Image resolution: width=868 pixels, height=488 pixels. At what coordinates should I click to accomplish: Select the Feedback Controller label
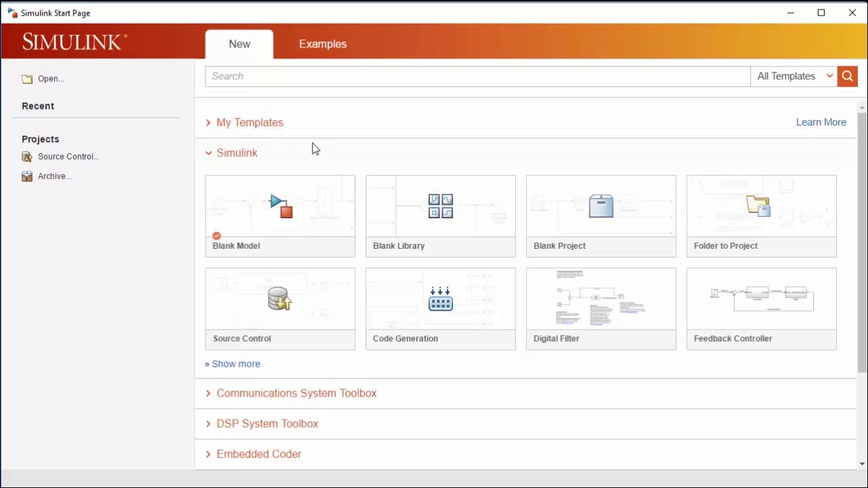point(733,339)
